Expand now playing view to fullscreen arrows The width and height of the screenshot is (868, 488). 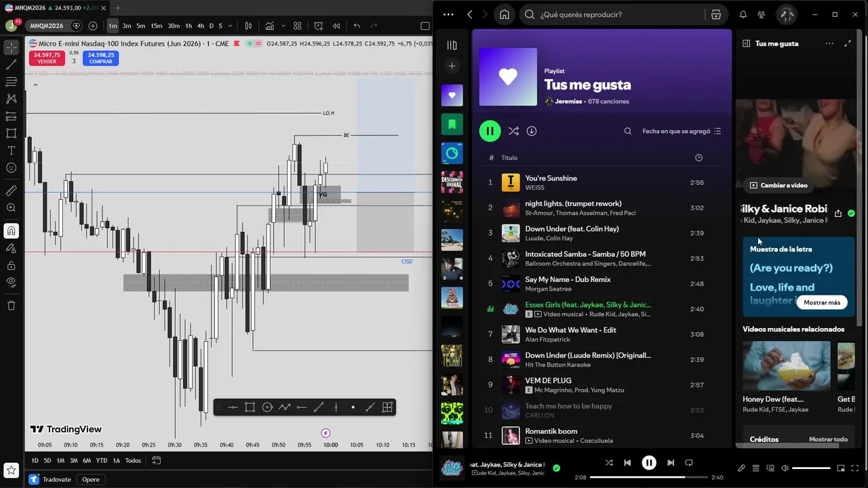(848, 43)
